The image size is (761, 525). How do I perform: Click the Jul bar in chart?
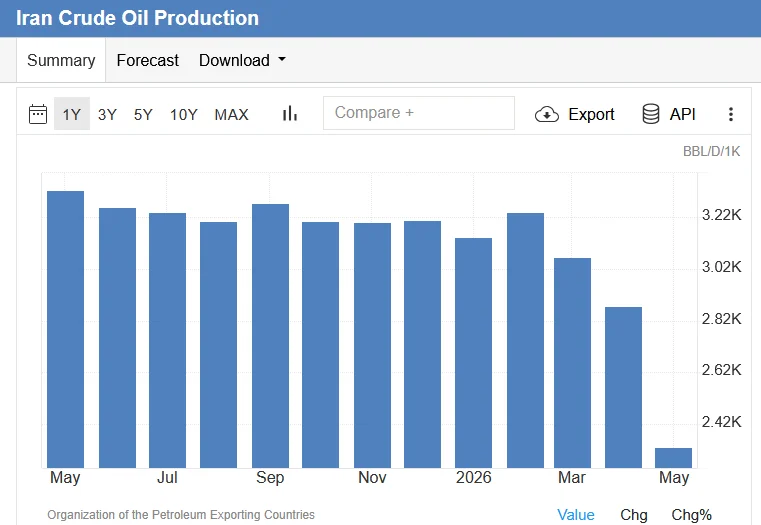click(167, 340)
